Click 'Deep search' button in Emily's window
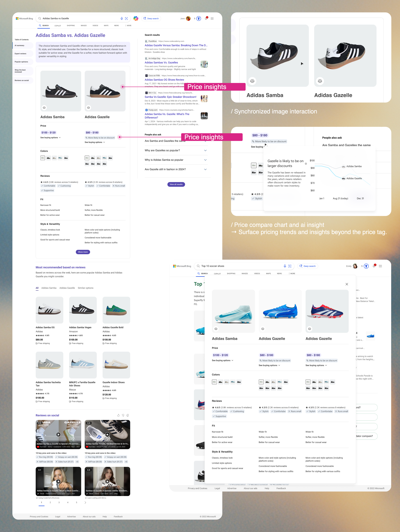Viewport: 400px width, 532px height. 308,266
